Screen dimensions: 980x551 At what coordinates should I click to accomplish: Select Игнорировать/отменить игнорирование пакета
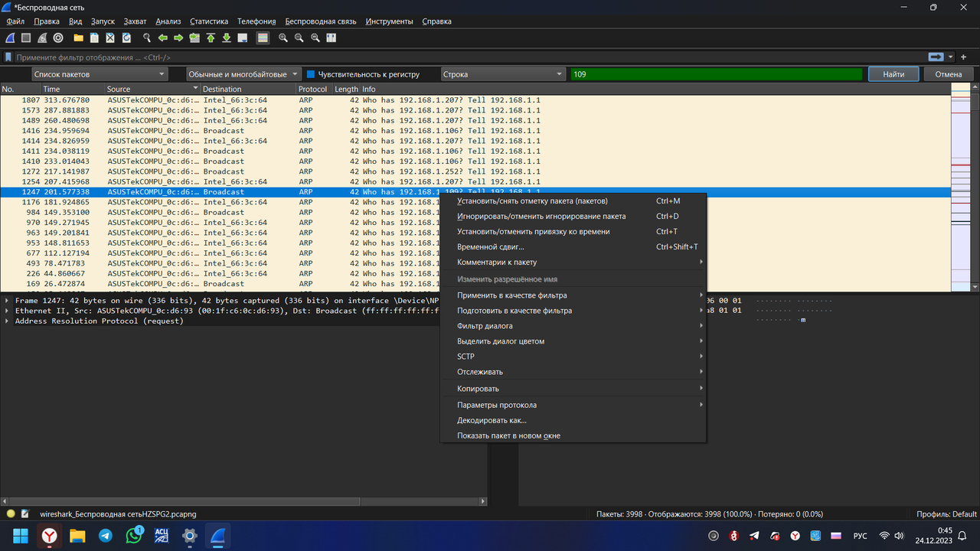[x=573, y=217]
